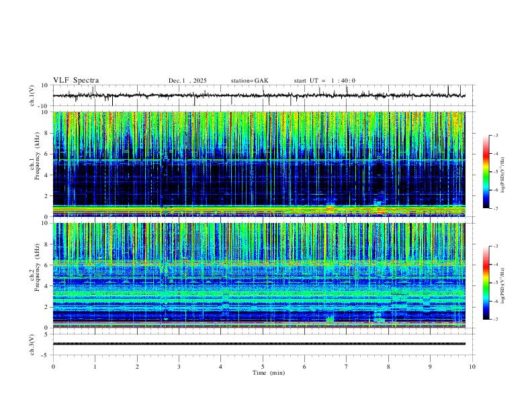Click time-axis tick label "3"
Viewport: 532px width, 411px height.
[x=179, y=367]
